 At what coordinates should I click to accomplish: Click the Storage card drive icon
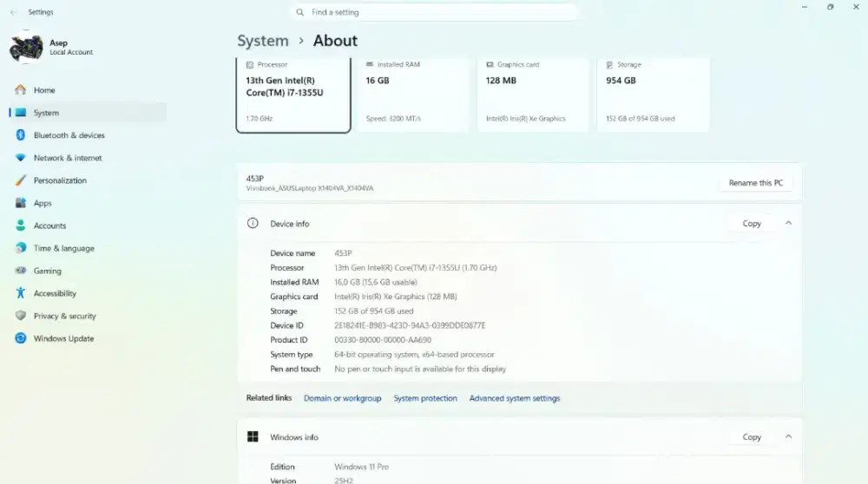click(x=609, y=65)
